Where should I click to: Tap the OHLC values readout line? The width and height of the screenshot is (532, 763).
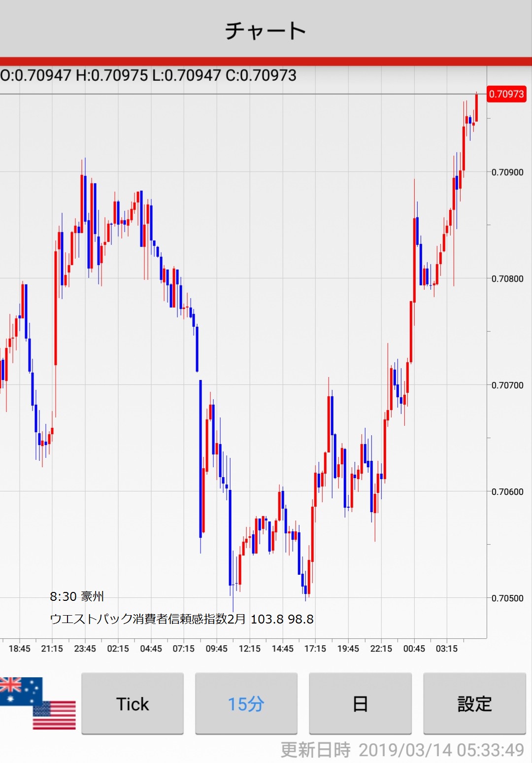(148, 75)
